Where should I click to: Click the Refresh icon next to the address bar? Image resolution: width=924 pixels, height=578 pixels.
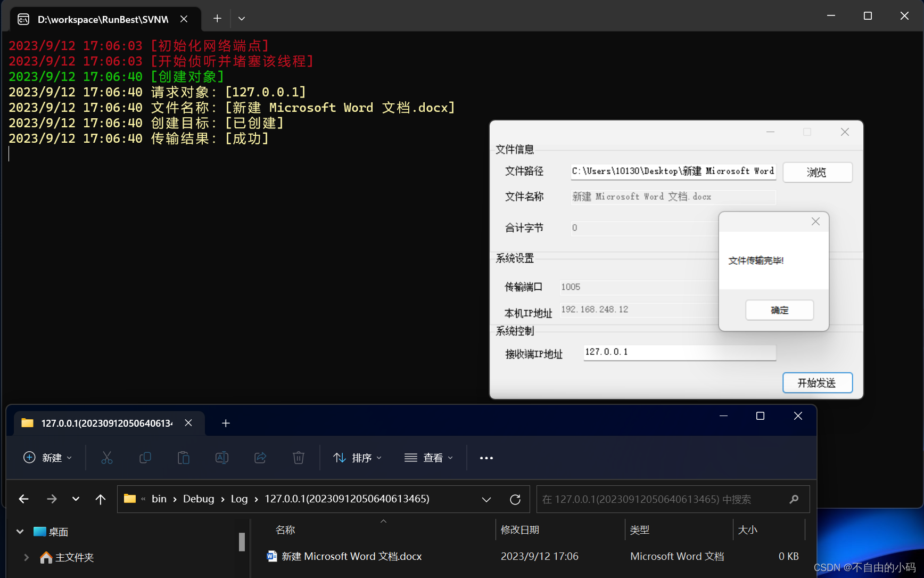pyautogui.click(x=515, y=499)
